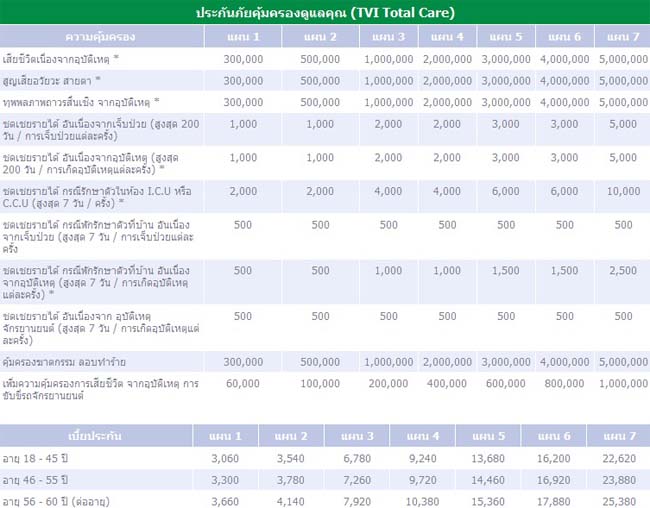The width and height of the screenshot is (650, 508).
Task: Select '5,000,000' in the สูญเสียอวัยวะ สายตา row
Action: 623,81
